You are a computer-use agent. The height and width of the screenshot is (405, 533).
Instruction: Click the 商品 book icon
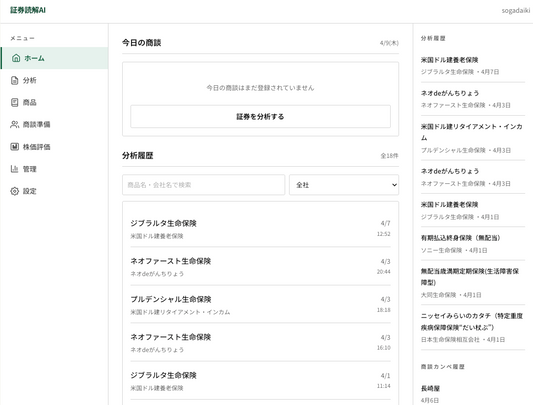pyautogui.click(x=14, y=102)
